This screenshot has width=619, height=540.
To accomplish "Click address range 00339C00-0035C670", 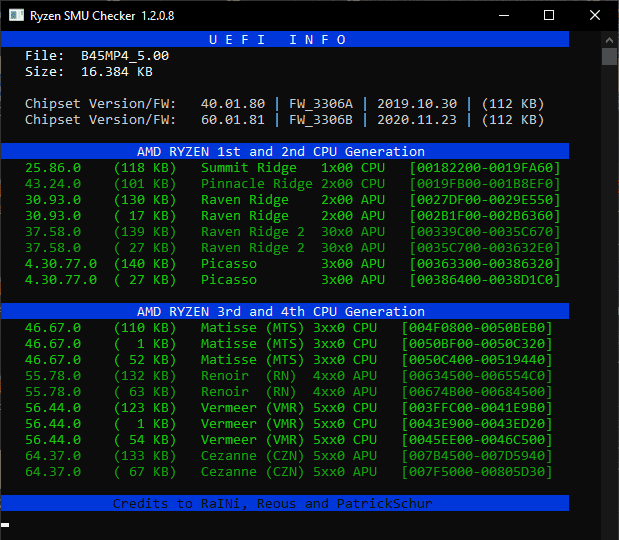I will [485, 232].
